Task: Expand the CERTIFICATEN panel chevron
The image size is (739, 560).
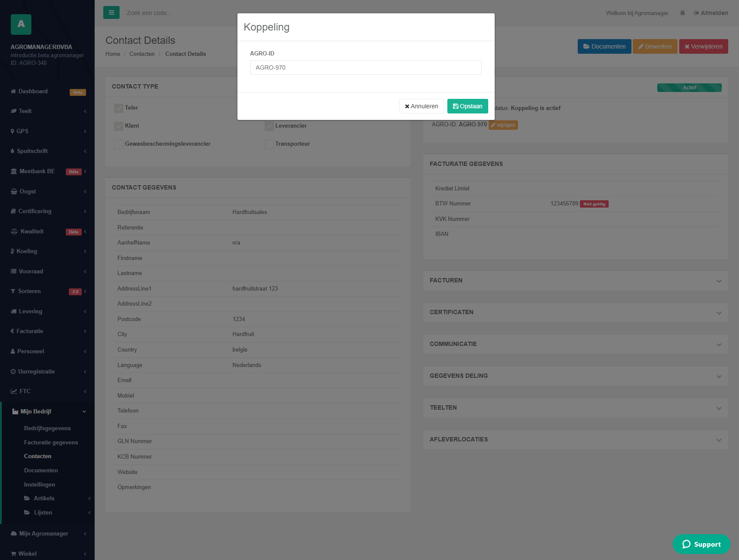Action: (x=719, y=312)
